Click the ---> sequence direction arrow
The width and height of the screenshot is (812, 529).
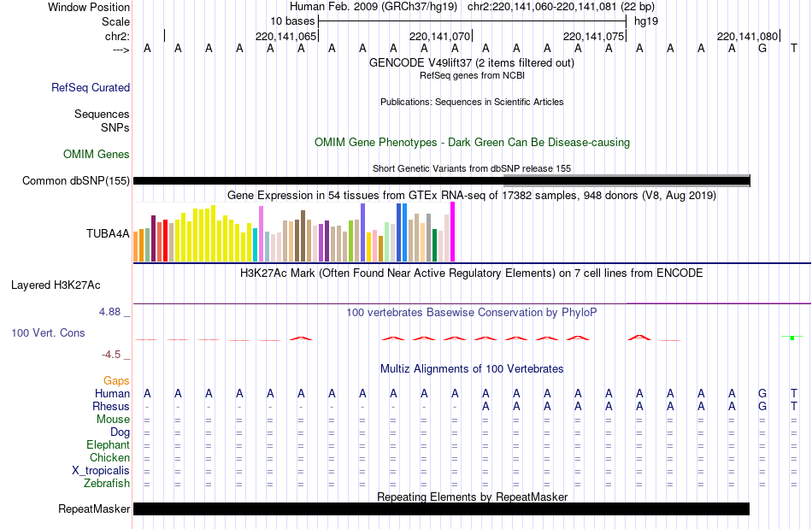pyautogui.click(x=121, y=50)
